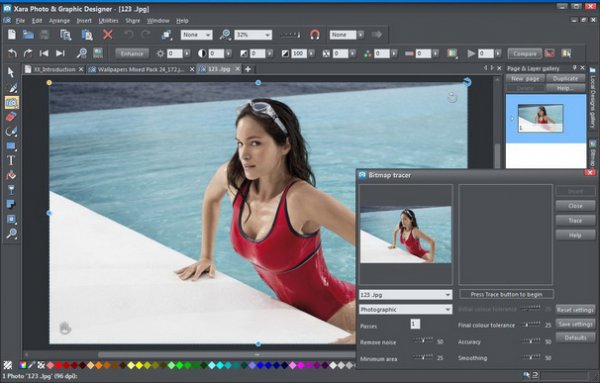Click Close button in Bitmap tracer

click(575, 206)
